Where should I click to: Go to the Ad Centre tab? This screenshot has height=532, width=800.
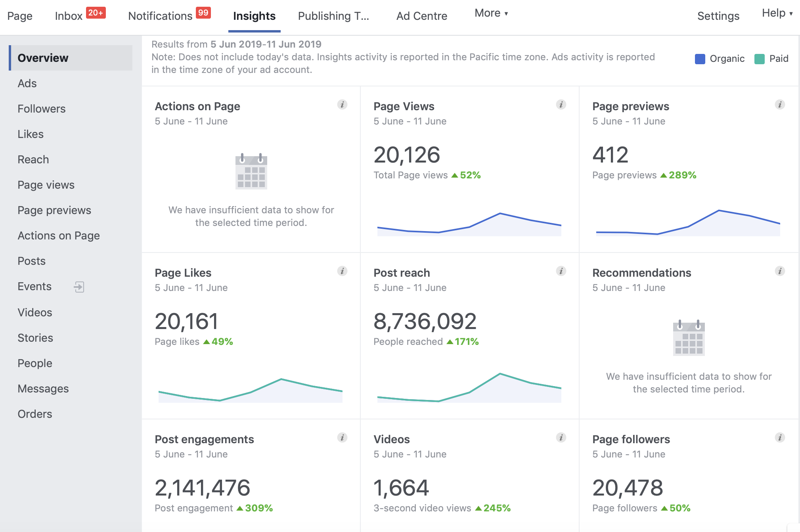click(x=422, y=16)
